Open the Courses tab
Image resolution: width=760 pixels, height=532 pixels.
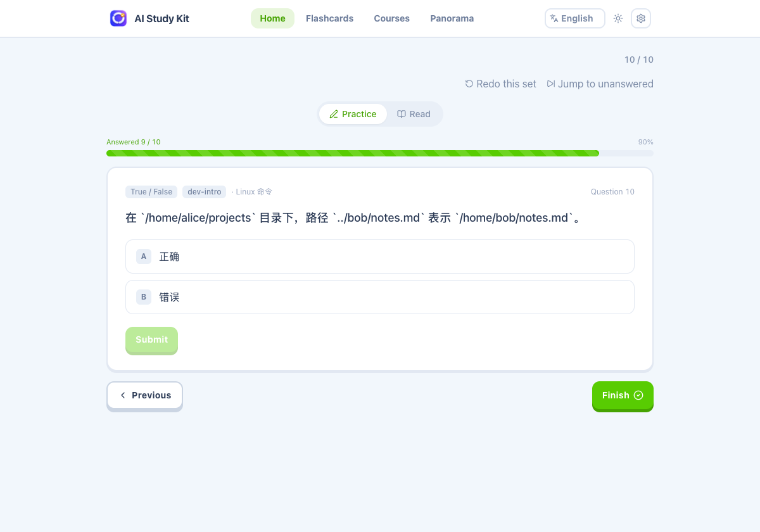click(x=391, y=18)
